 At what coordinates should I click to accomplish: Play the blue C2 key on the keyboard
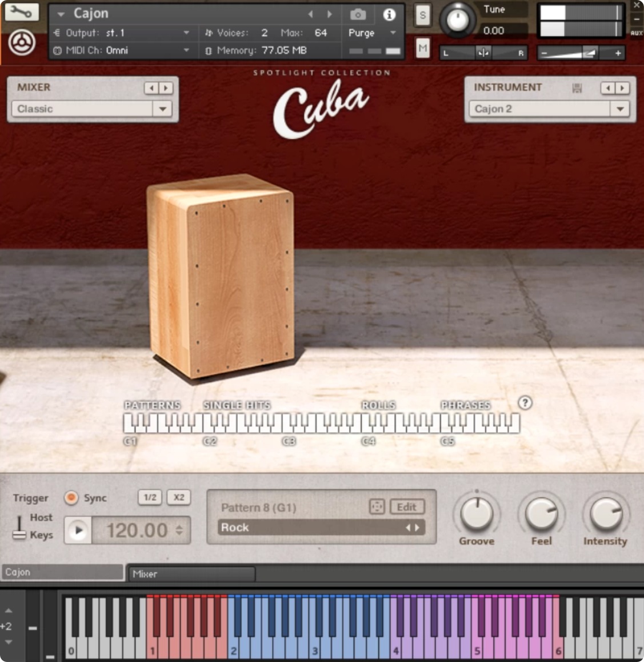click(x=233, y=648)
